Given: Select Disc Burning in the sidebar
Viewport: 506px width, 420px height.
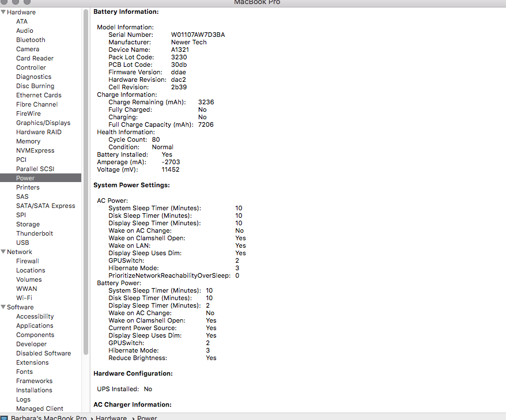Looking at the screenshot, I should point(35,86).
